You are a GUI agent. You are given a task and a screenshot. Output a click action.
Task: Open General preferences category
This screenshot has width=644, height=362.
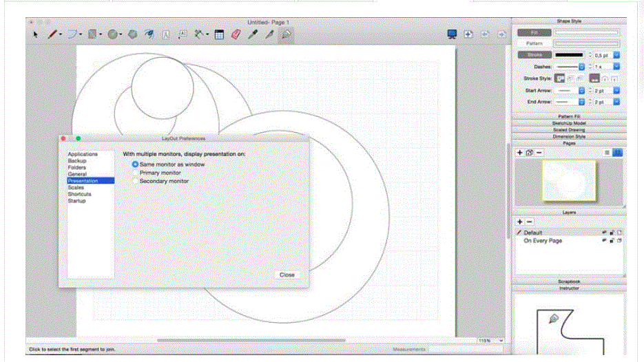click(77, 174)
